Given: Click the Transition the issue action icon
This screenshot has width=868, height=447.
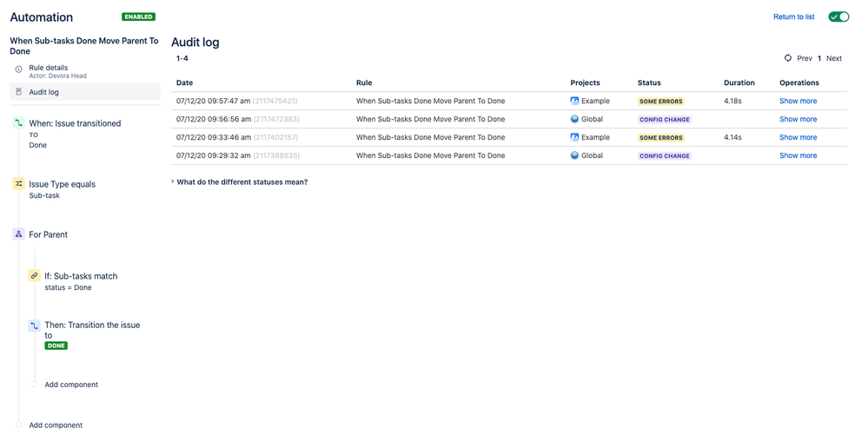Looking at the screenshot, I should pos(35,325).
